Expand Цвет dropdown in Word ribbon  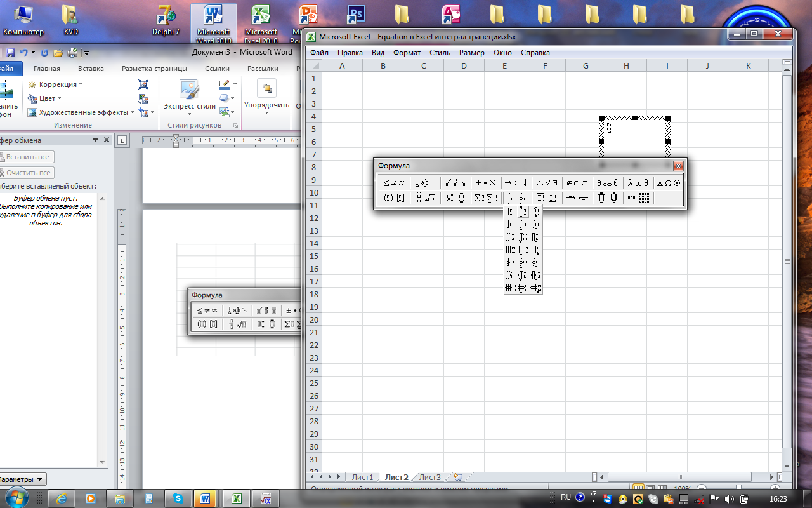(44, 98)
